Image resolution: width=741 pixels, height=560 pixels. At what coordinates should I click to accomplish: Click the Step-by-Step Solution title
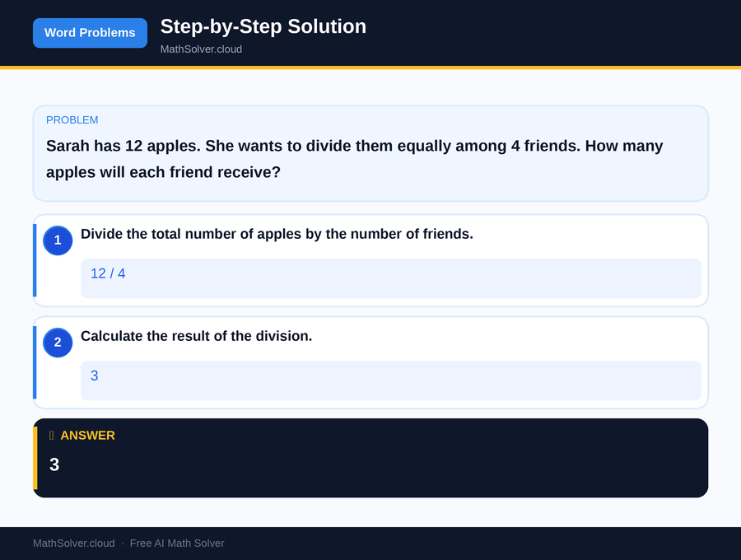coord(263,26)
